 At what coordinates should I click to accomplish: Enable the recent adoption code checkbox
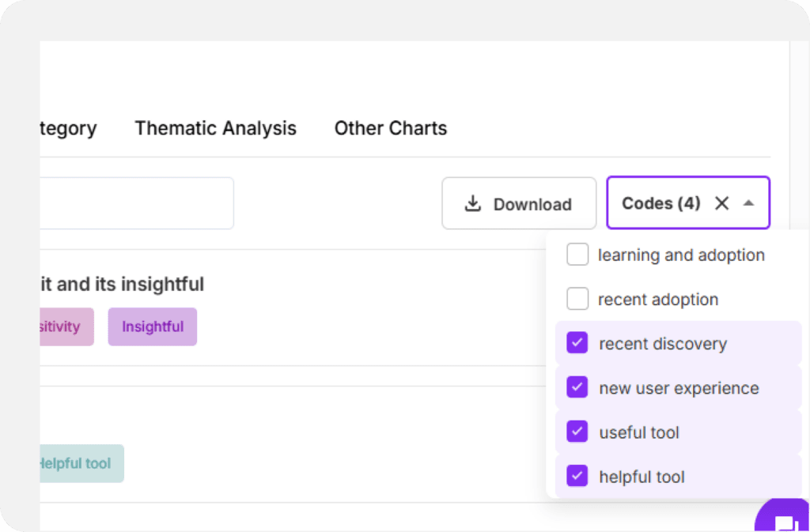coord(577,299)
